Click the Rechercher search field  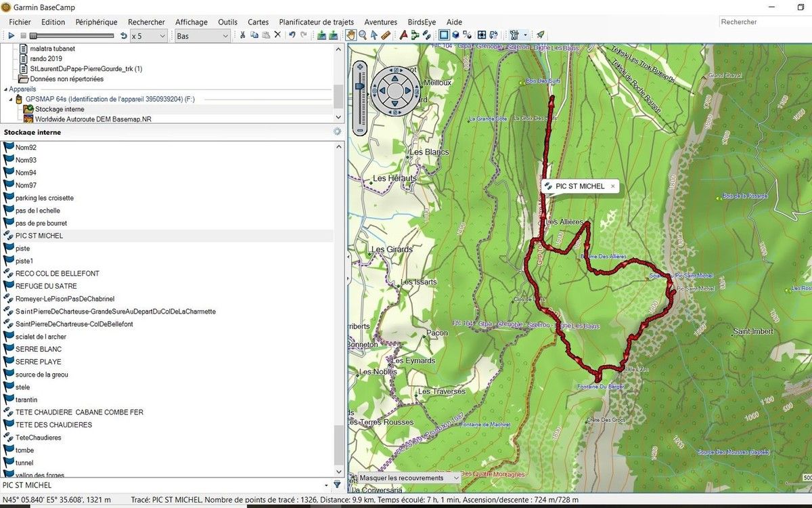(x=765, y=22)
